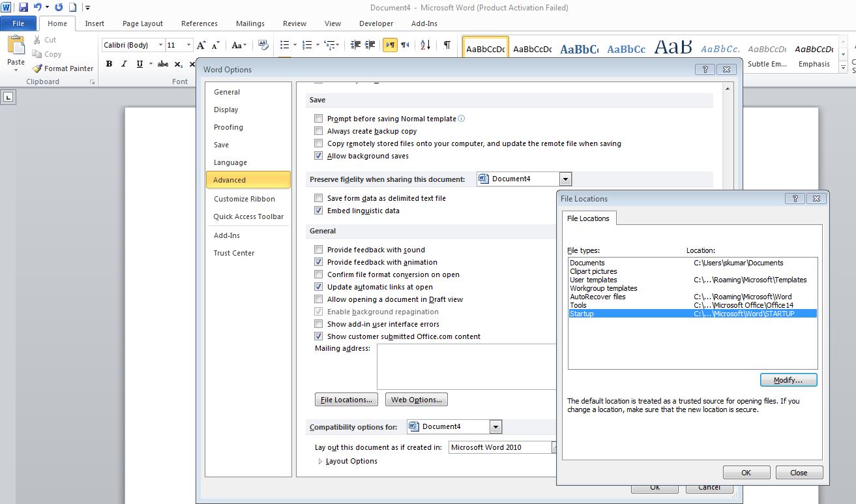Toggle bold formatting
This screenshot has height=504, width=856.
(108, 64)
